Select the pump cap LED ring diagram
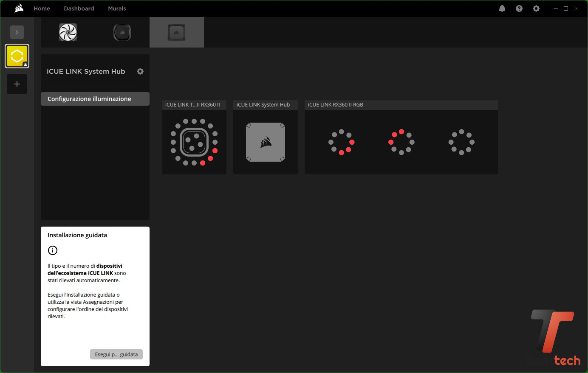Screen dimensions: 588x373 pyautogui.click(x=194, y=142)
